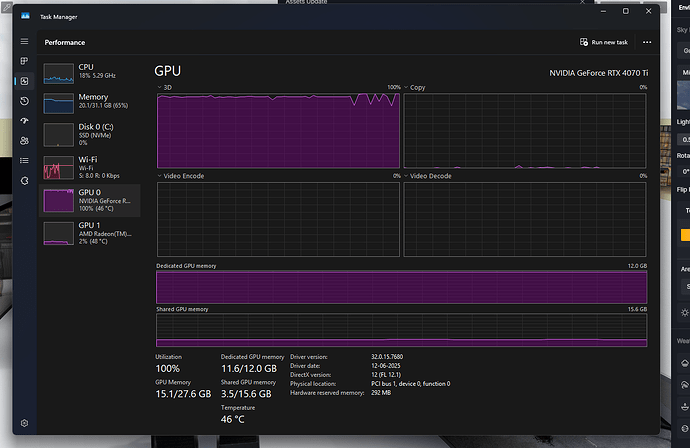This screenshot has width=690, height=448.
Task: Click the 3D utilization graph
Action: point(278,130)
